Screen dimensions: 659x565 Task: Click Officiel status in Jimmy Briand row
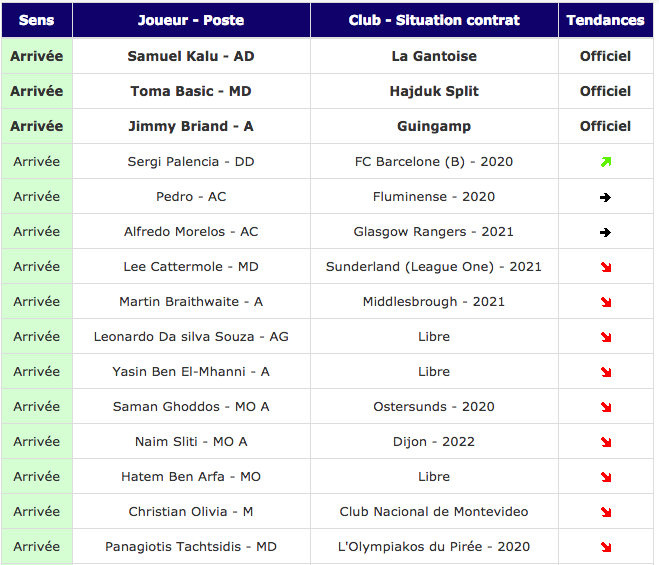click(x=606, y=126)
